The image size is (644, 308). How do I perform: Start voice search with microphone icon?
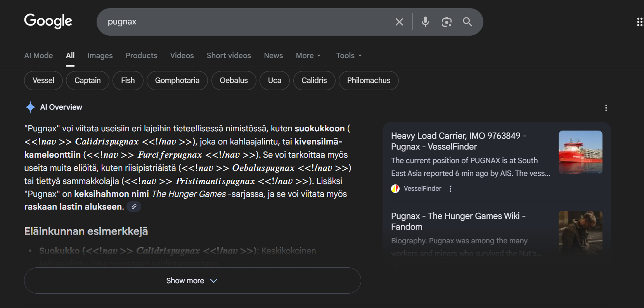(425, 22)
